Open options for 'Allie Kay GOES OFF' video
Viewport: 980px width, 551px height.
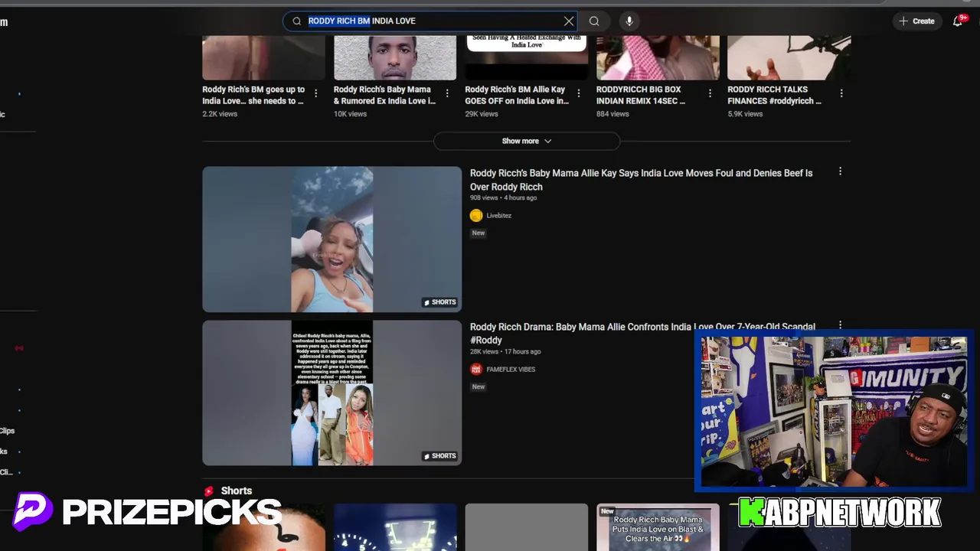[x=579, y=93]
